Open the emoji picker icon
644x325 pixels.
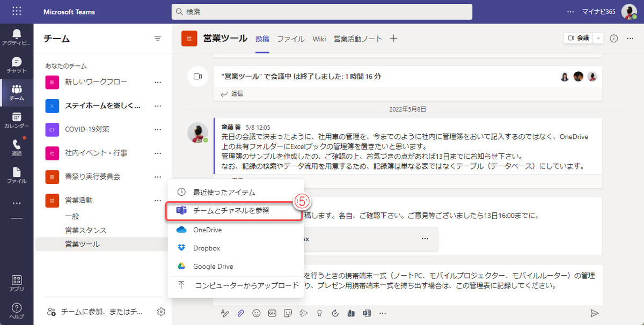point(257,313)
